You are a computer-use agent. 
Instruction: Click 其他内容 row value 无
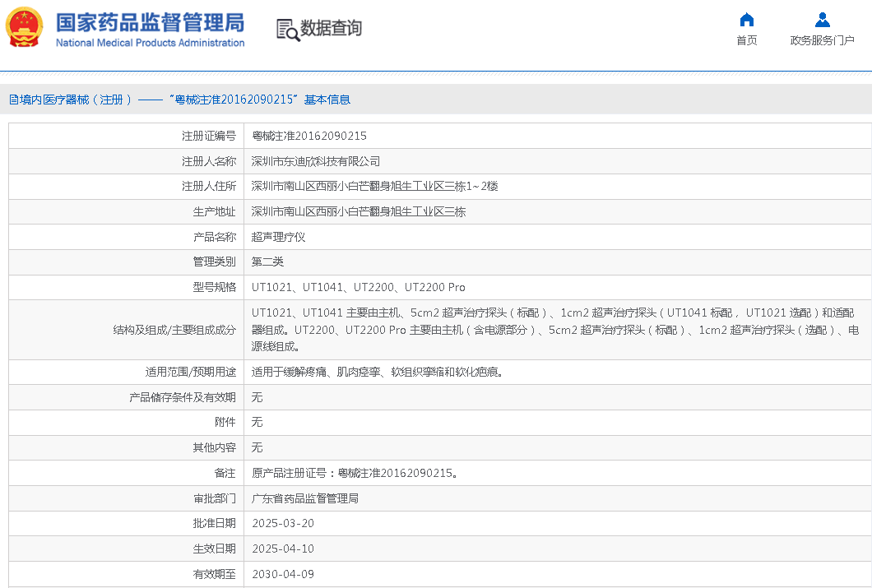pos(257,447)
